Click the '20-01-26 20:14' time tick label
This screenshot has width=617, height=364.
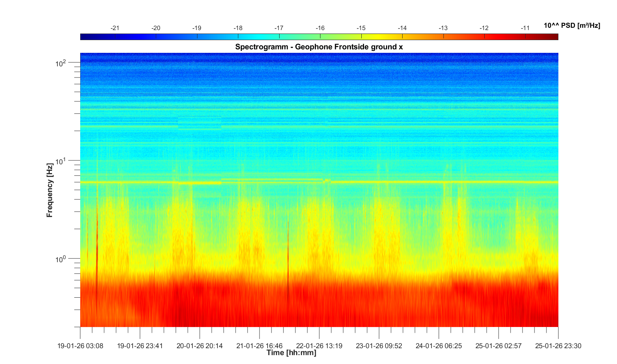click(200, 346)
